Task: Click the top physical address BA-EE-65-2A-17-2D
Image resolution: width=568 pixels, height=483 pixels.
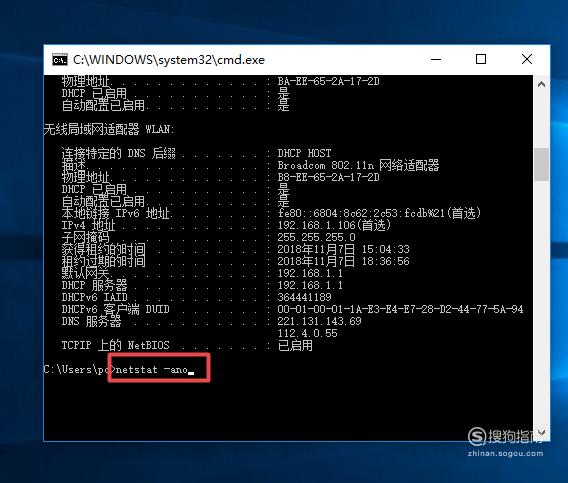Action: pos(328,81)
